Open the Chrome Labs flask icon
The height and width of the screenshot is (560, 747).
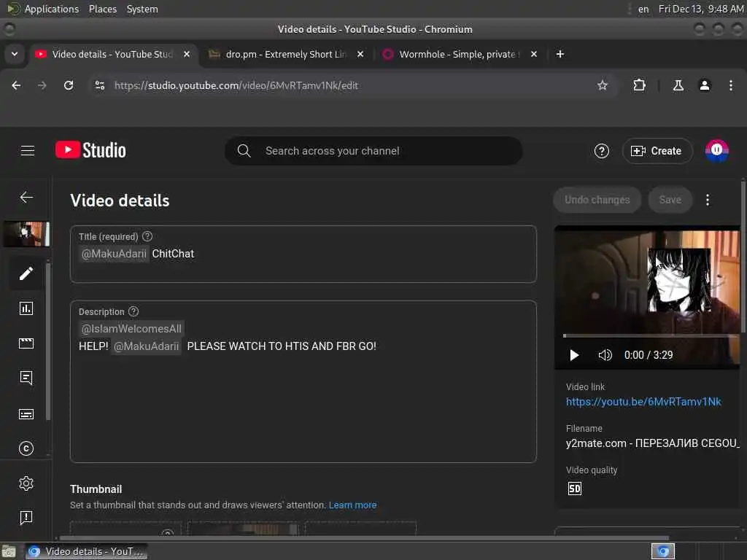[x=678, y=85]
